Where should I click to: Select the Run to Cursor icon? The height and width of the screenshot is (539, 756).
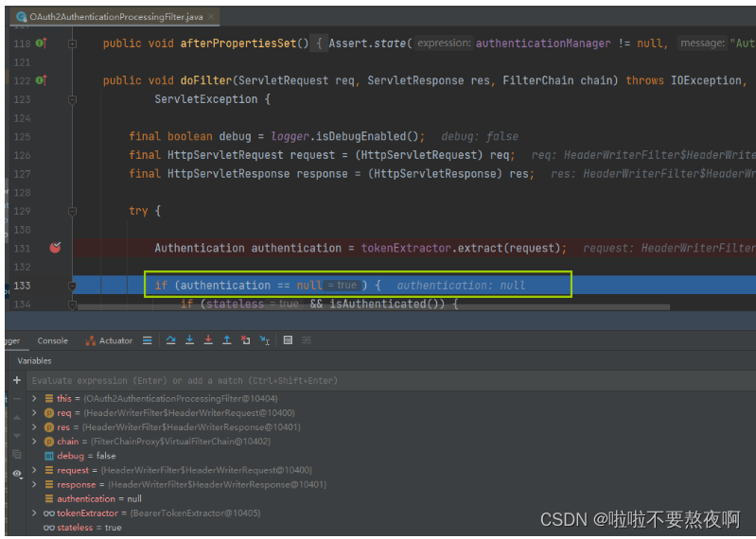[x=265, y=340]
